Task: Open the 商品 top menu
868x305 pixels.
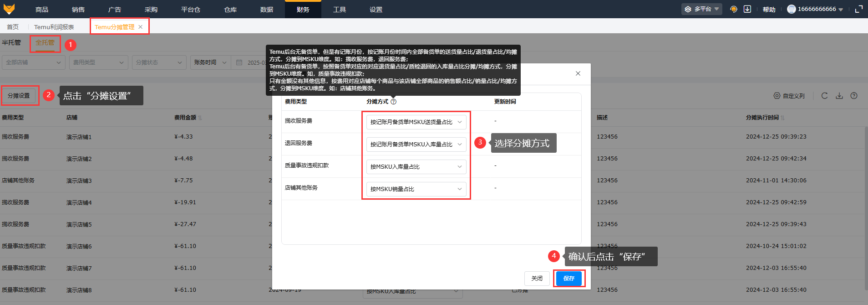Action: [42, 9]
